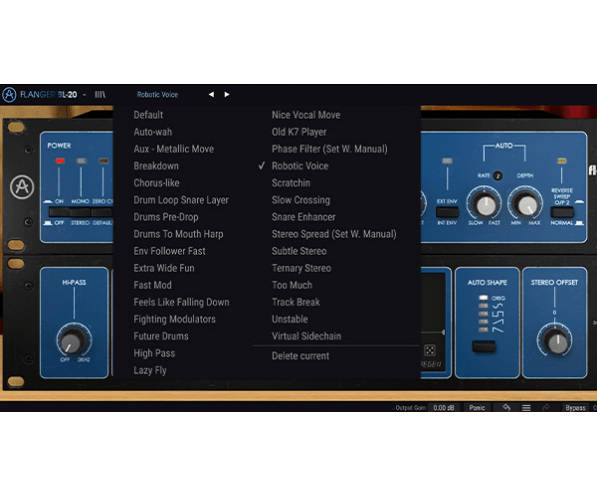The width and height of the screenshot is (597, 497).
Task: Toggle the Reverse Sweep/Normal switch
Action: (x=562, y=212)
